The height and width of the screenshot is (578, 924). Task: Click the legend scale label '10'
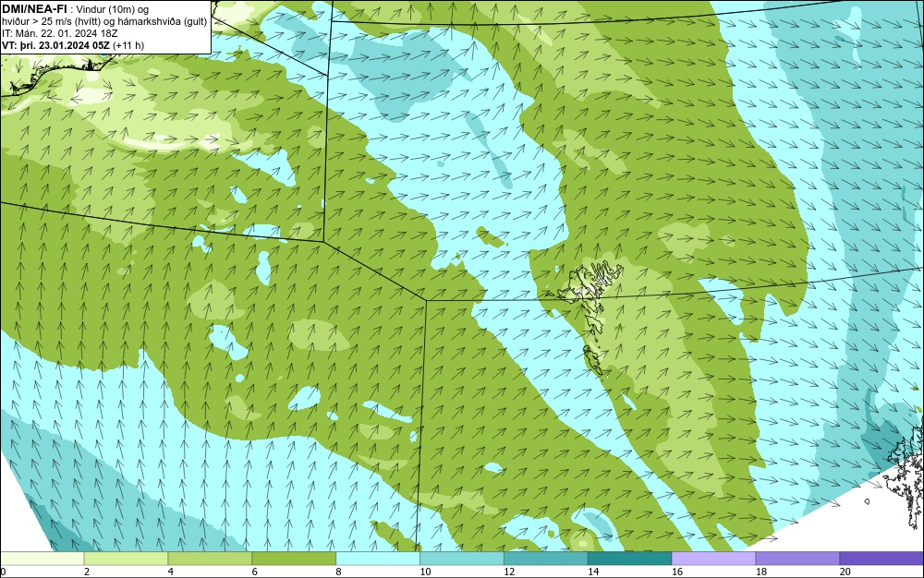425,572
